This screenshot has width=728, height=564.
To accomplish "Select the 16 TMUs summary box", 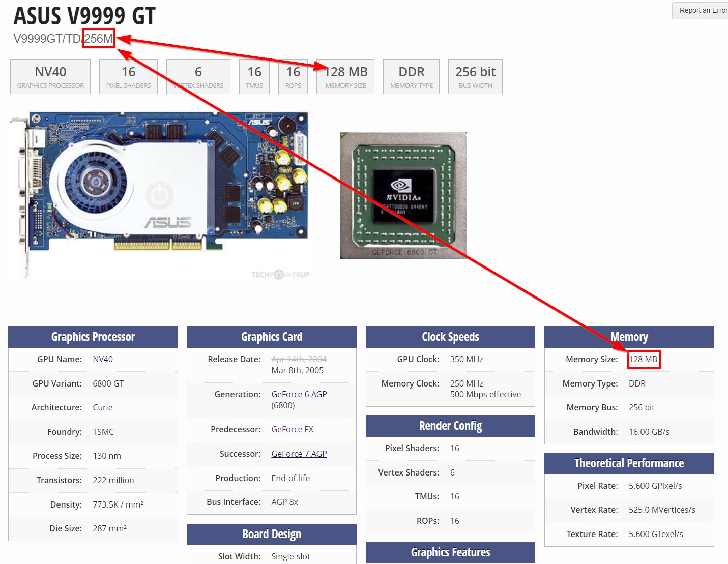I will coord(254,77).
